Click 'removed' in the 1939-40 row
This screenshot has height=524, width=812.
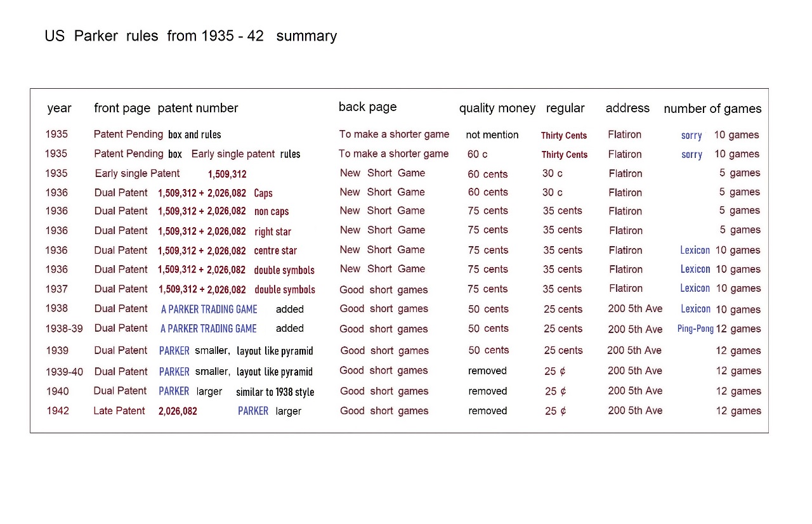click(488, 371)
